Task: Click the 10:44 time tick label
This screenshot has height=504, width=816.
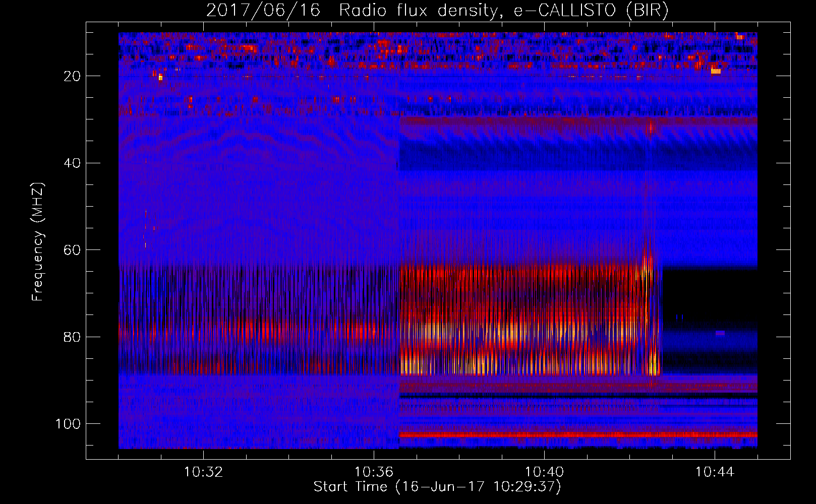Action: point(715,472)
